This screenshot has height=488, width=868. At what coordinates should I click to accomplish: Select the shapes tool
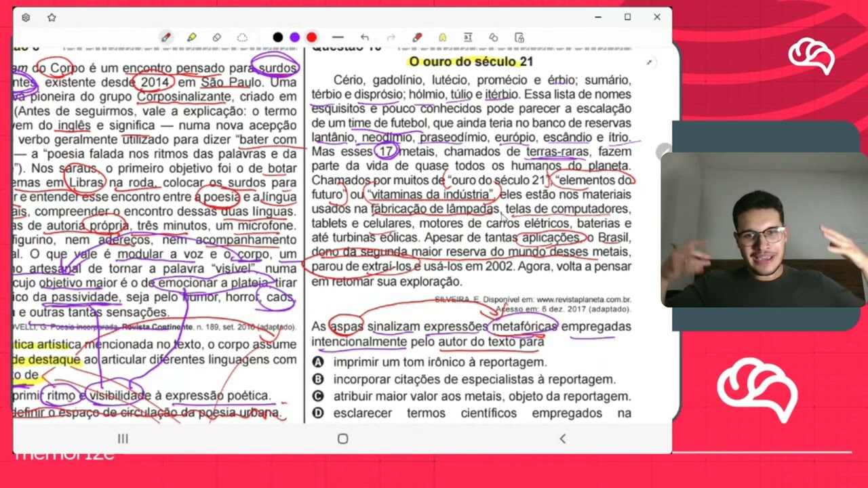tap(494, 37)
